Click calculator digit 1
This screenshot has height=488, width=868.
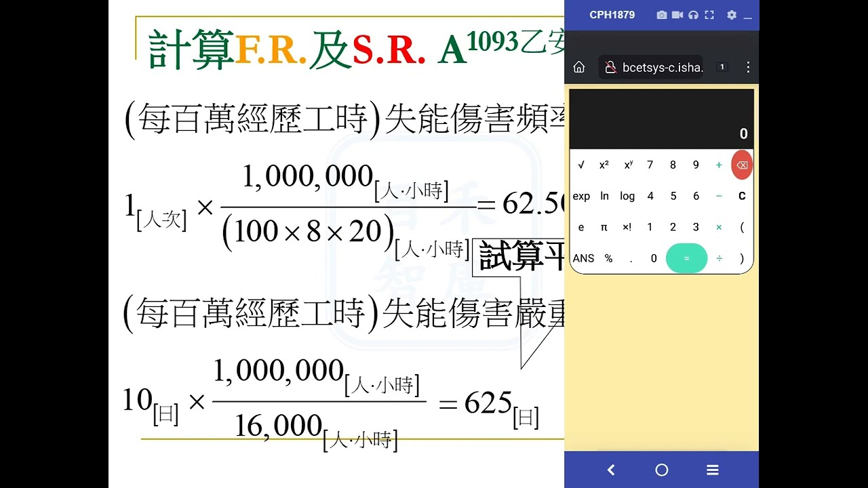(650, 228)
